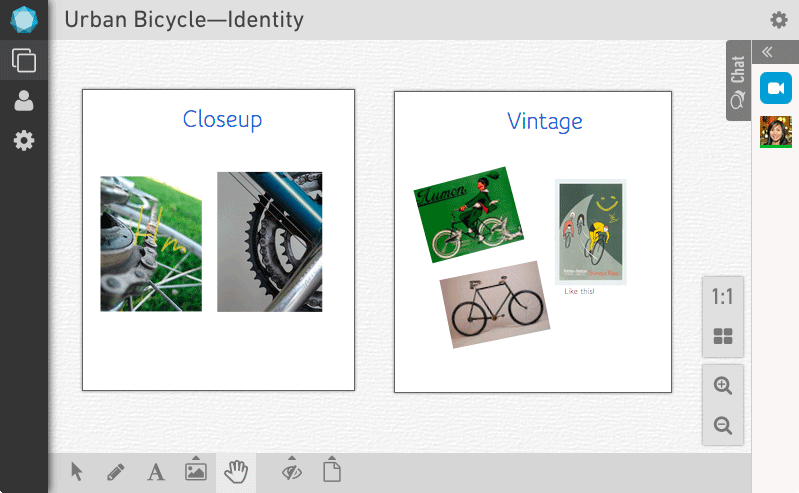Screen dimensions: 799x493
Task: Select the hand pan tool
Action: click(236, 472)
